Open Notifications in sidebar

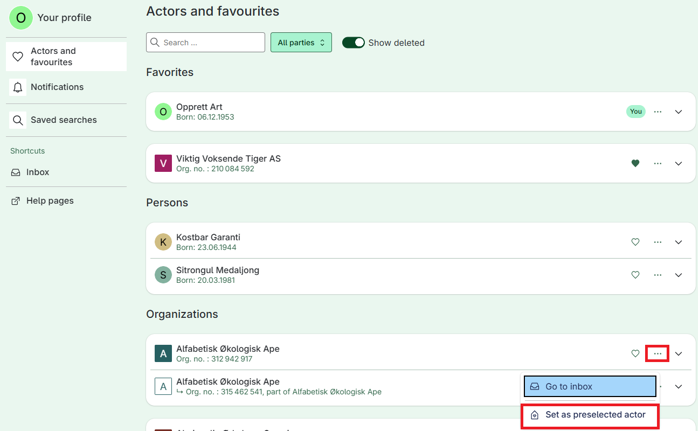tap(66, 87)
